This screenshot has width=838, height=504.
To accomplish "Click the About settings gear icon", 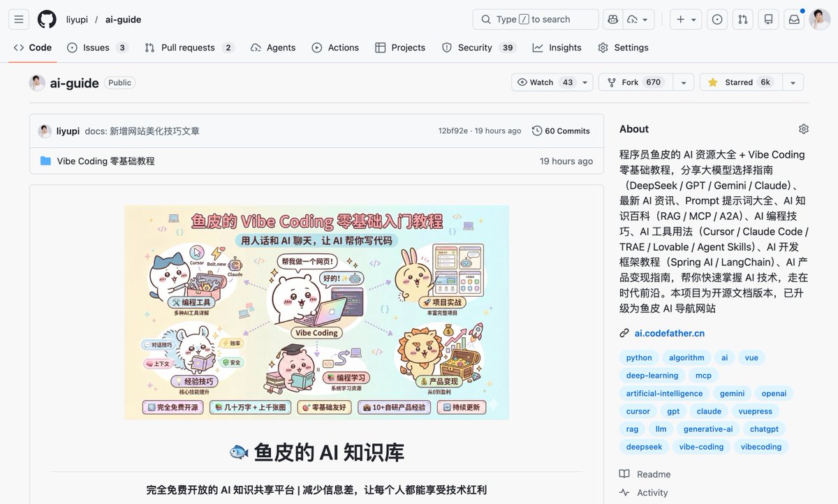I will (804, 129).
